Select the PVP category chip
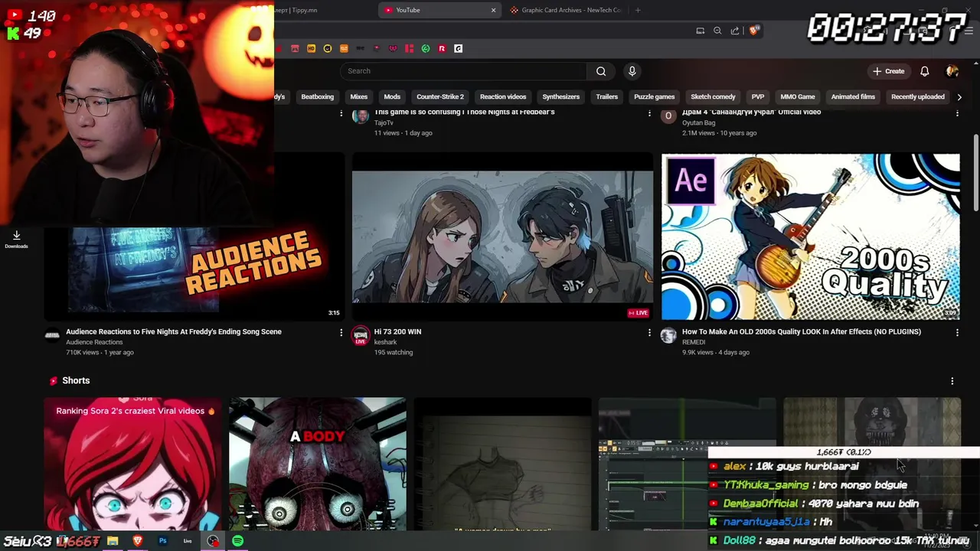The width and height of the screenshot is (980, 551). (x=758, y=96)
